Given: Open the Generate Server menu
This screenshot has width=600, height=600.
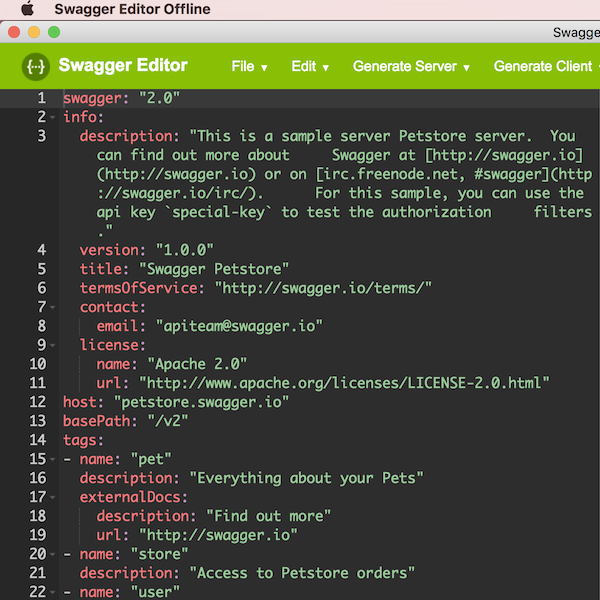Looking at the screenshot, I should tap(411, 67).
